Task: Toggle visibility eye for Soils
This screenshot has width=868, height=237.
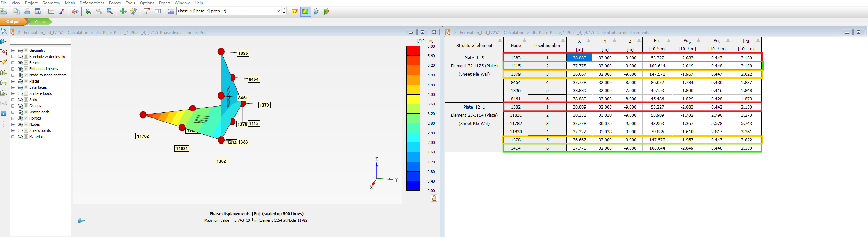Action: 20,100
